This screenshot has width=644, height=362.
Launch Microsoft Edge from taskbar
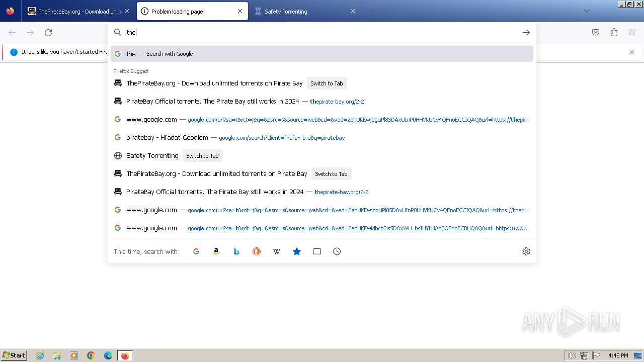pos(108,355)
